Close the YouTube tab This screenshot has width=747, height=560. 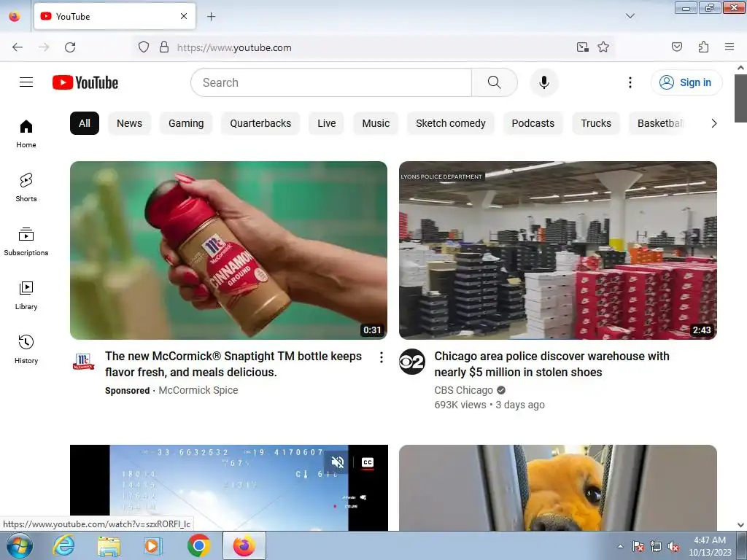pyautogui.click(x=184, y=16)
